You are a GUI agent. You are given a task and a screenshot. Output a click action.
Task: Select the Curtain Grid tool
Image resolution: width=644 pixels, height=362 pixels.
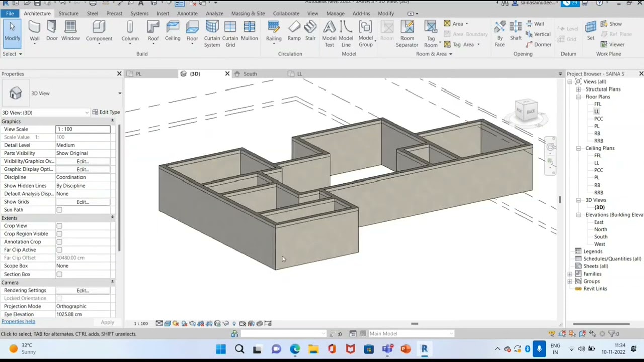(230, 34)
